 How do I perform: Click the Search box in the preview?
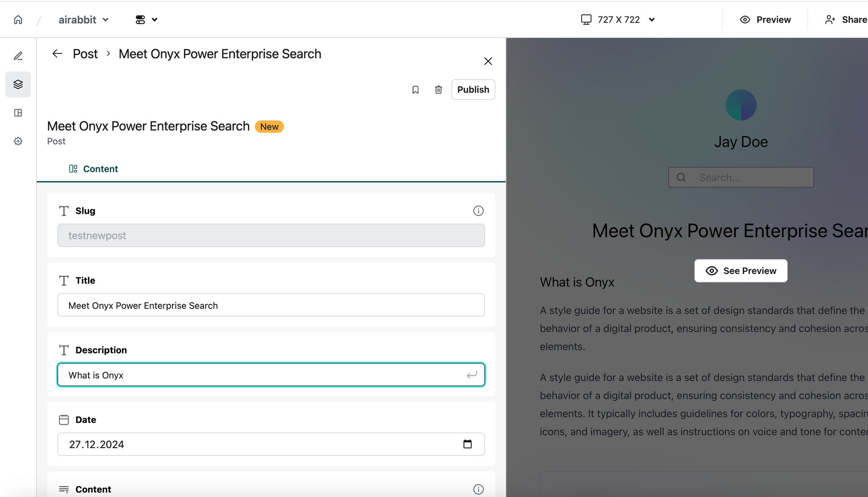point(740,177)
